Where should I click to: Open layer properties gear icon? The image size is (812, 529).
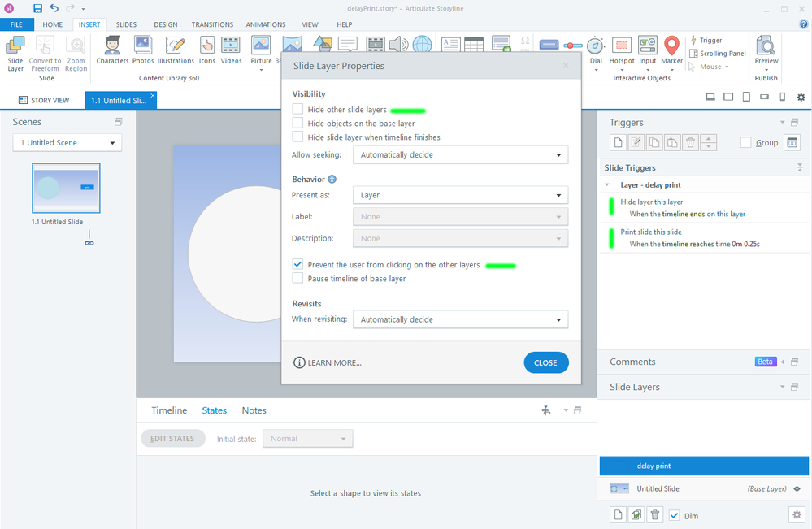[796, 515]
